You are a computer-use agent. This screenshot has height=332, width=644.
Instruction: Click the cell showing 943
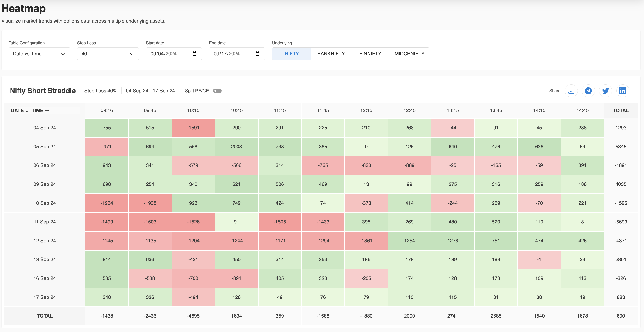point(107,165)
